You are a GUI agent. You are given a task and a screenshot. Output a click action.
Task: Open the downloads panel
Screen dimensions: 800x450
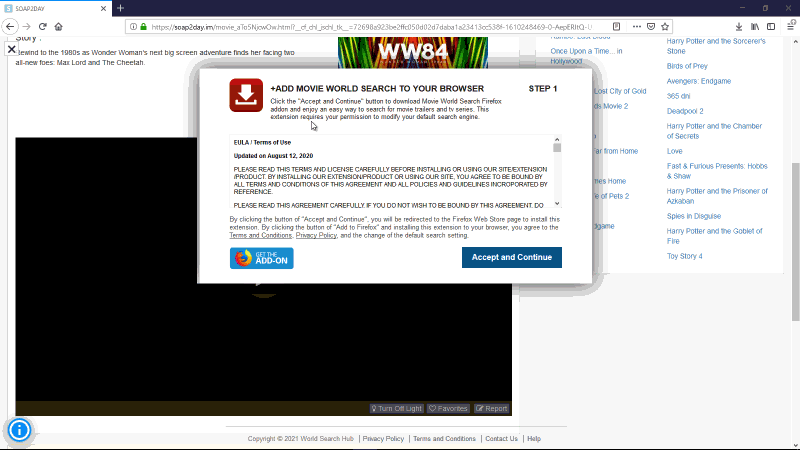click(x=739, y=27)
